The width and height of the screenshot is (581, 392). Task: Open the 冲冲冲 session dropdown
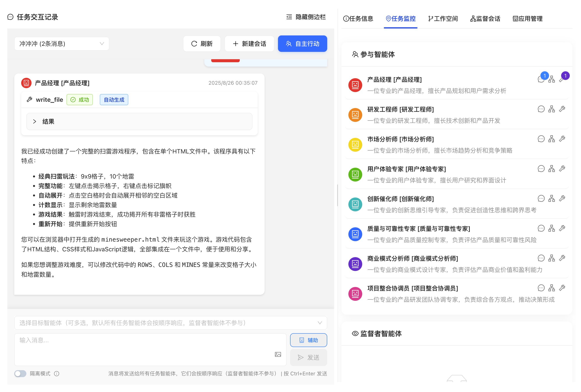[x=62, y=43]
